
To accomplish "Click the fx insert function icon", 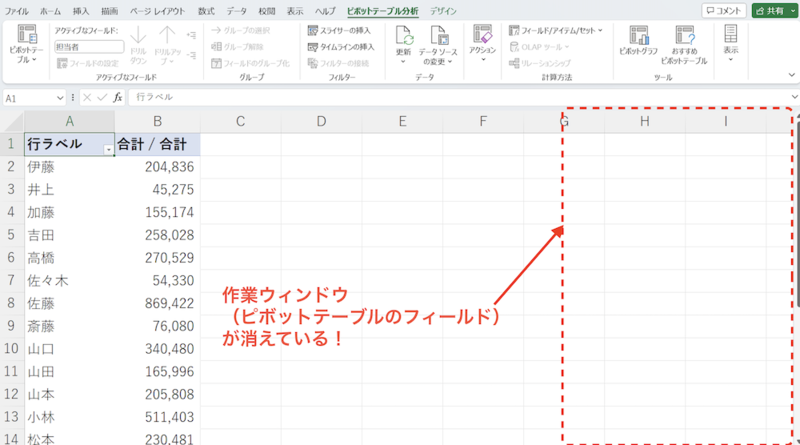I will click(x=118, y=97).
